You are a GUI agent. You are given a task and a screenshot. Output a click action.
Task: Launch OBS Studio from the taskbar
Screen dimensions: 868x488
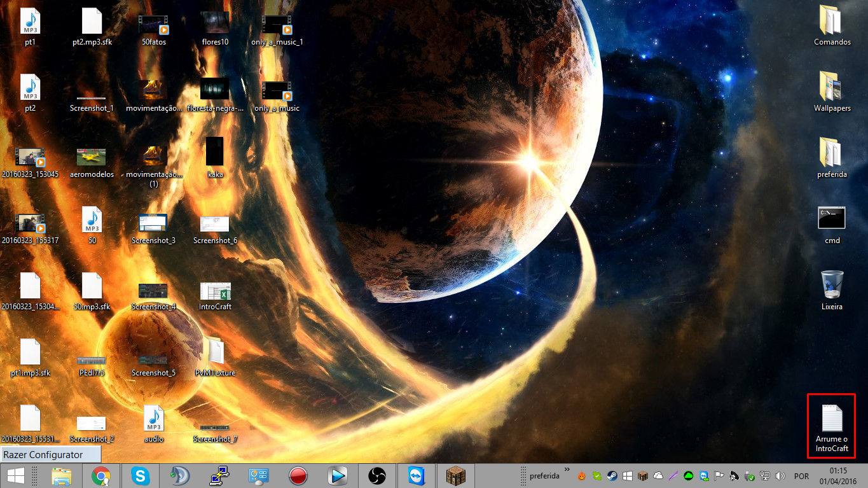click(x=376, y=475)
